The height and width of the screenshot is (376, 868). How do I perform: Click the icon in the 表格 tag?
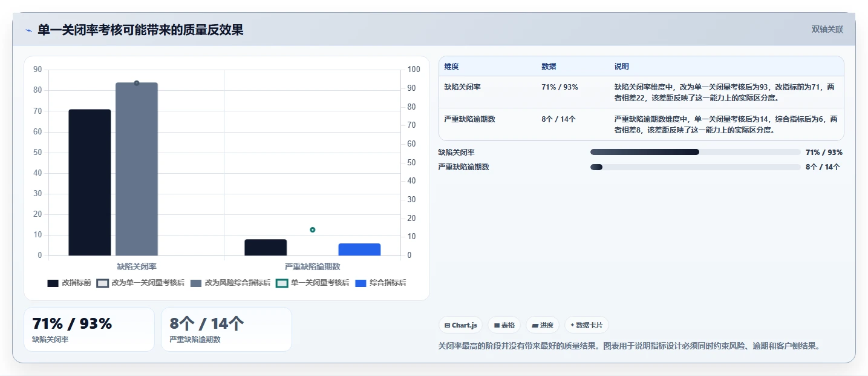[497, 326]
